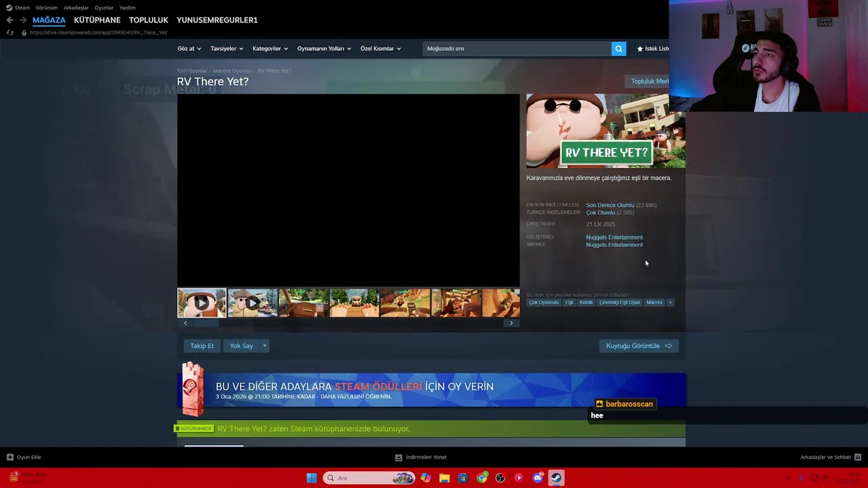Click the Takip Et button
This screenshot has width=868, height=488.
[202, 346]
